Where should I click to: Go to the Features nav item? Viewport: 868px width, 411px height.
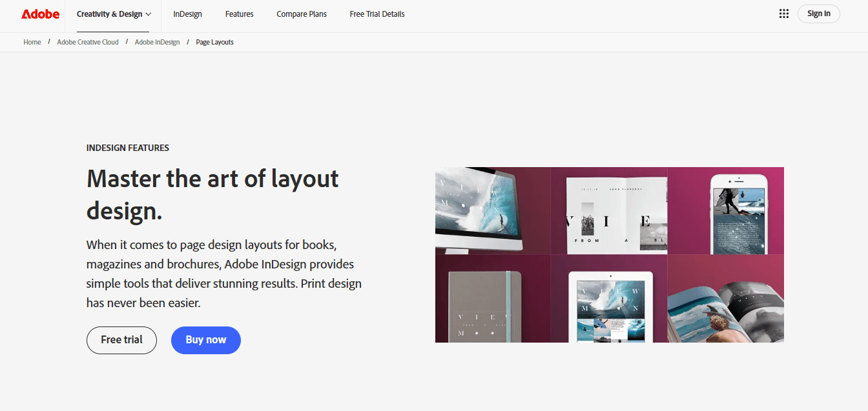click(240, 14)
